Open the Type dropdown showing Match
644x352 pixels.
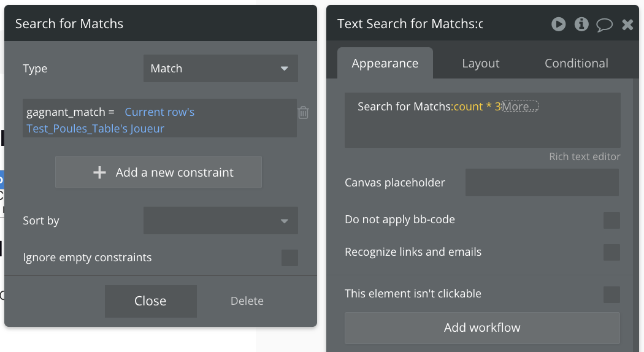[x=220, y=69]
